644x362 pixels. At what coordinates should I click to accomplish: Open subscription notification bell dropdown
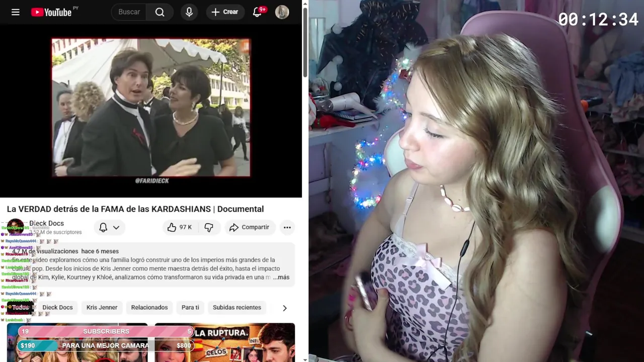[109, 227]
